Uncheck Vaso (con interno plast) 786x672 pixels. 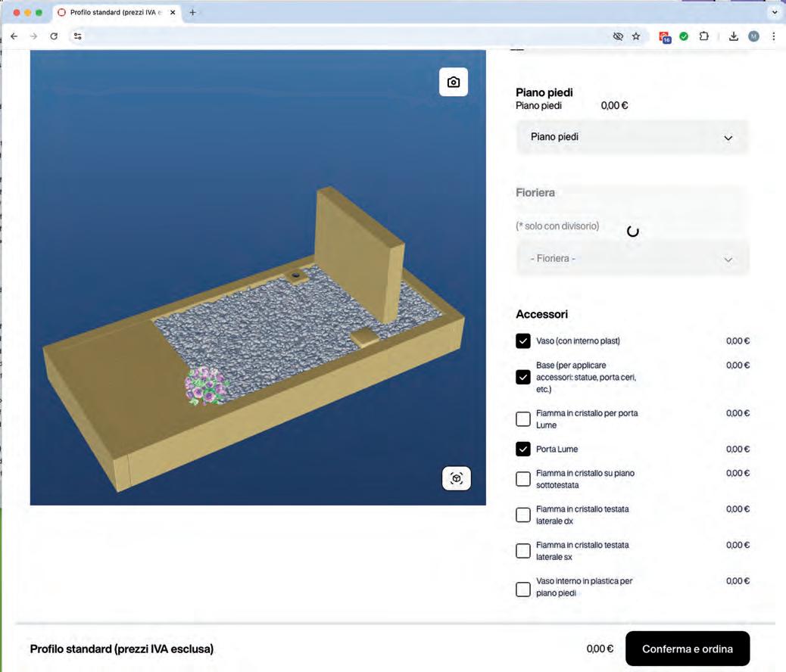[522, 341]
